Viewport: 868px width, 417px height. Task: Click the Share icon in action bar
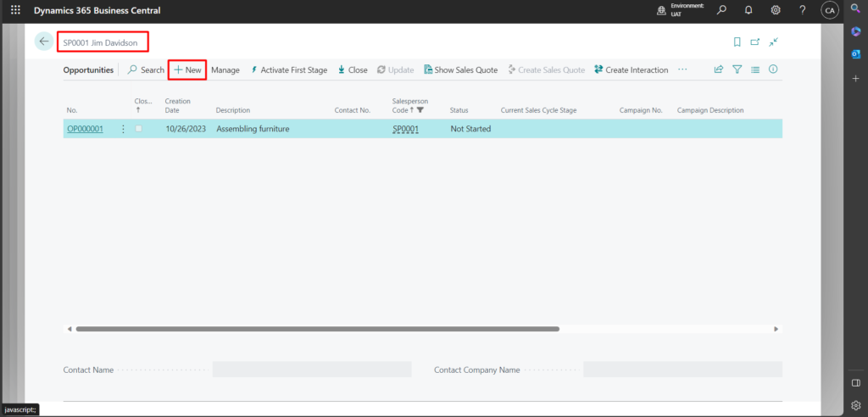[x=719, y=69]
